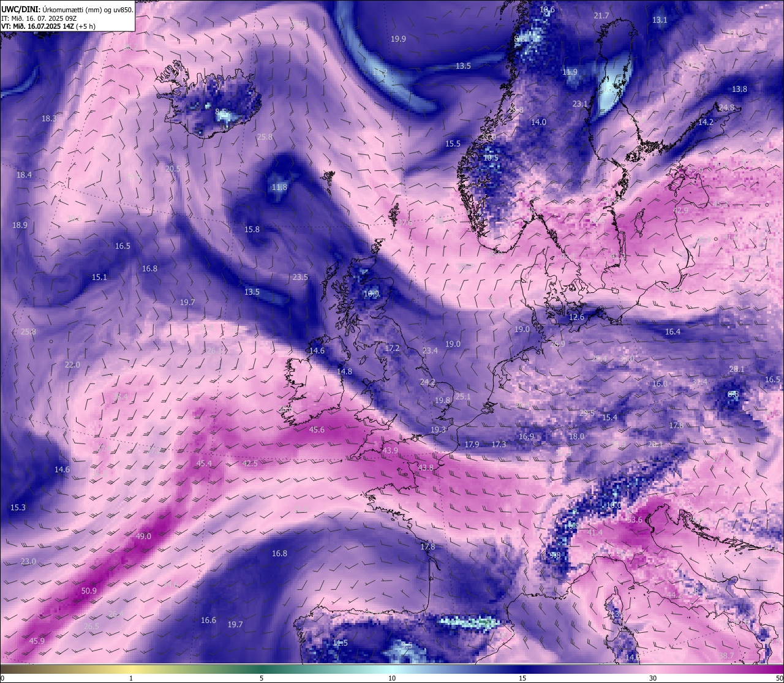Click the 14.8 value in Irish Sea

344,371
